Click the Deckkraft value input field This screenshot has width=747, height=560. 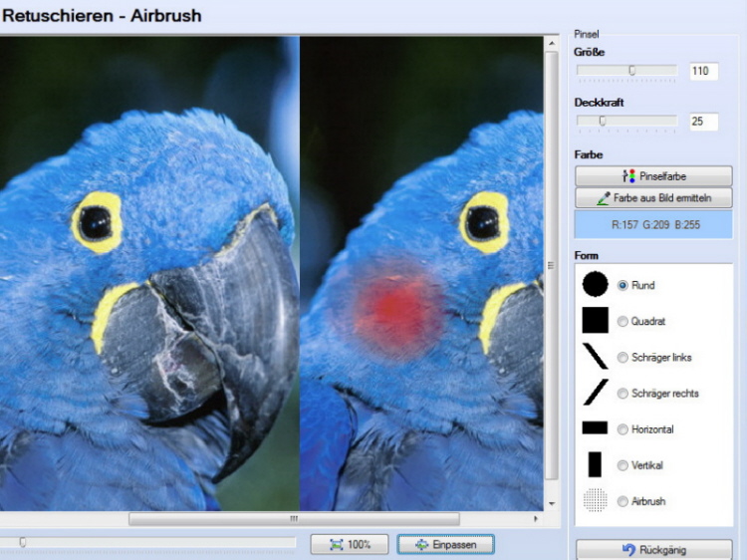pyautogui.click(x=703, y=122)
